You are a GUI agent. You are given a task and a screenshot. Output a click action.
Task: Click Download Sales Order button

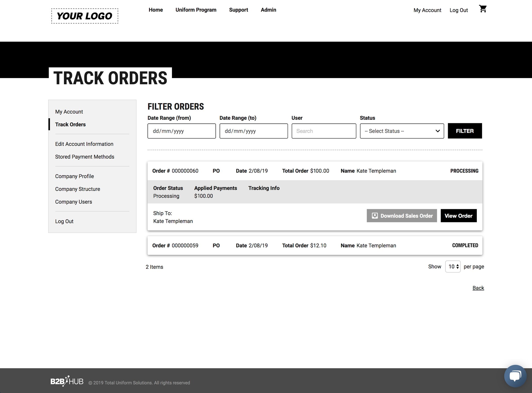pyautogui.click(x=402, y=216)
